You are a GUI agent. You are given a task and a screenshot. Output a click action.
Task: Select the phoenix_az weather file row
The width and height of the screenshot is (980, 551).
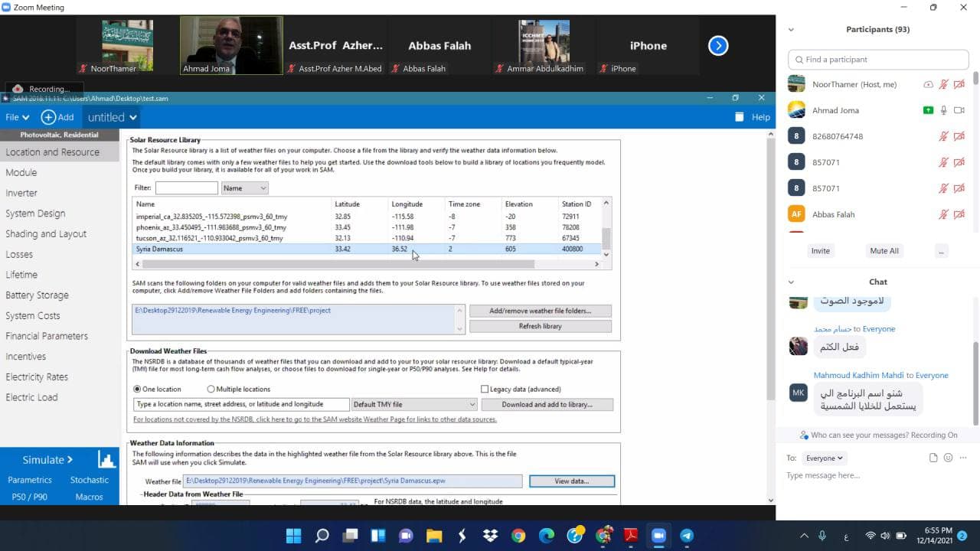(x=366, y=227)
